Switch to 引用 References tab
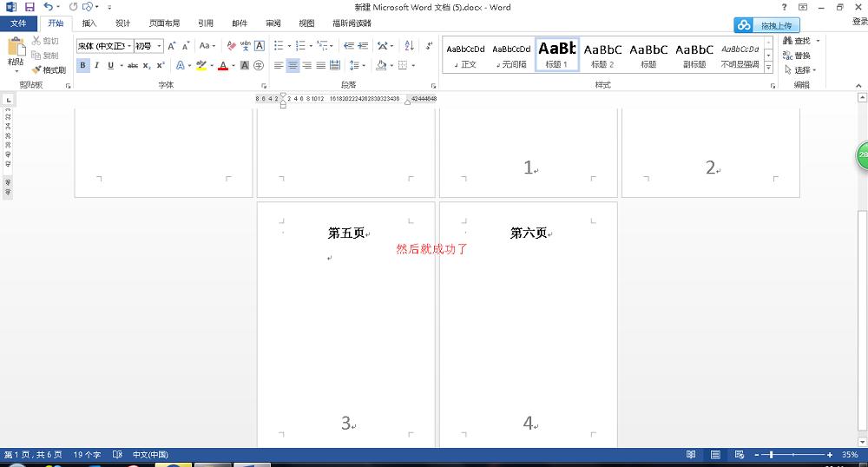This screenshot has width=868, height=467. [206, 23]
